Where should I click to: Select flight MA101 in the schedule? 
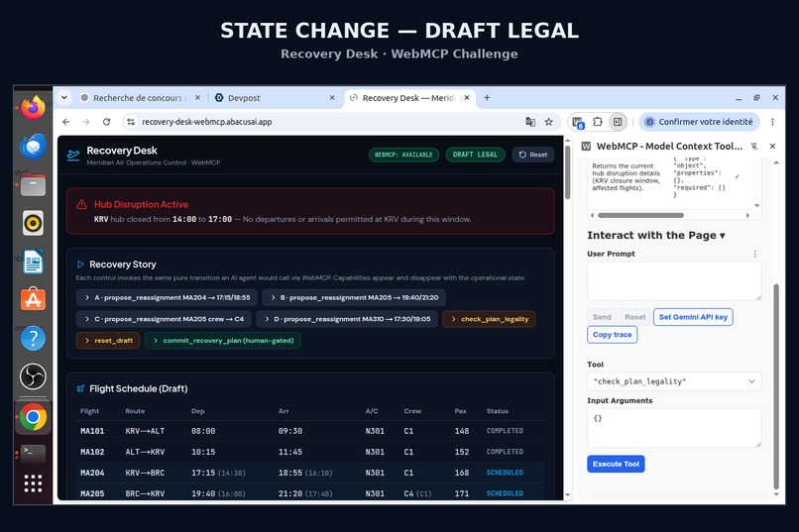point(310,431)
